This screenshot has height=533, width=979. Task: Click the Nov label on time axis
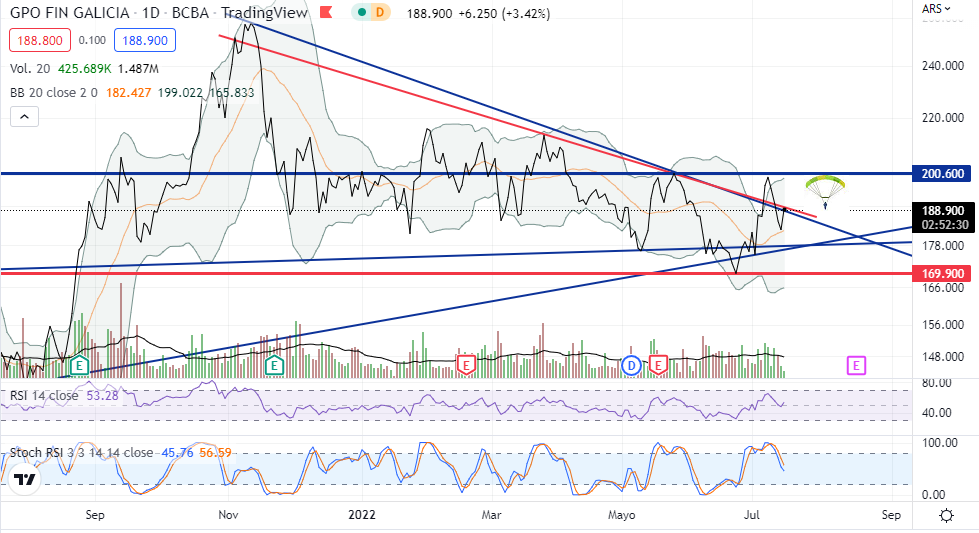tap(228, 515)
